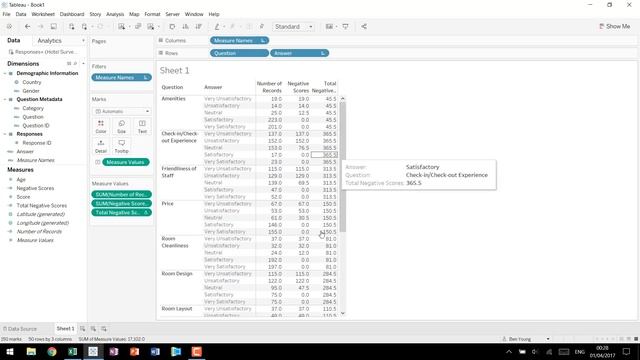
Task: Open the Dashboard menu
Action: [72, 14]
